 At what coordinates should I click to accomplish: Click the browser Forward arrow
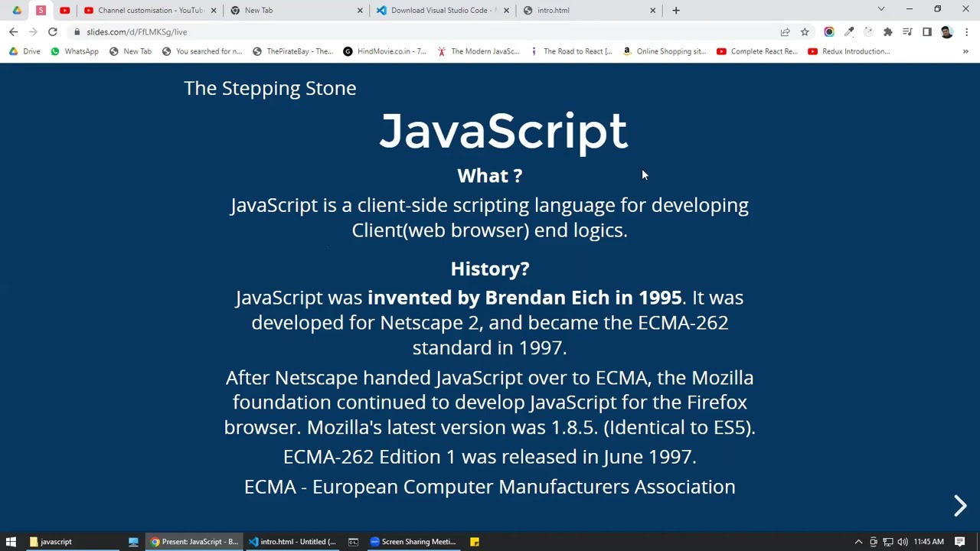tap(33, 32)
